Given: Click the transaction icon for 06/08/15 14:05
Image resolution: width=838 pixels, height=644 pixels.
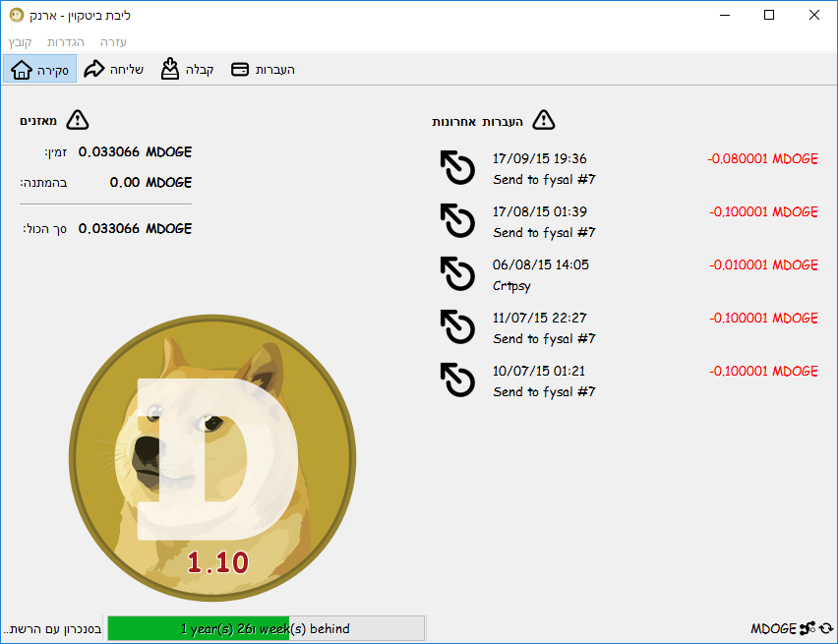Looking at the screenshot, I should (x=457, y=273).
